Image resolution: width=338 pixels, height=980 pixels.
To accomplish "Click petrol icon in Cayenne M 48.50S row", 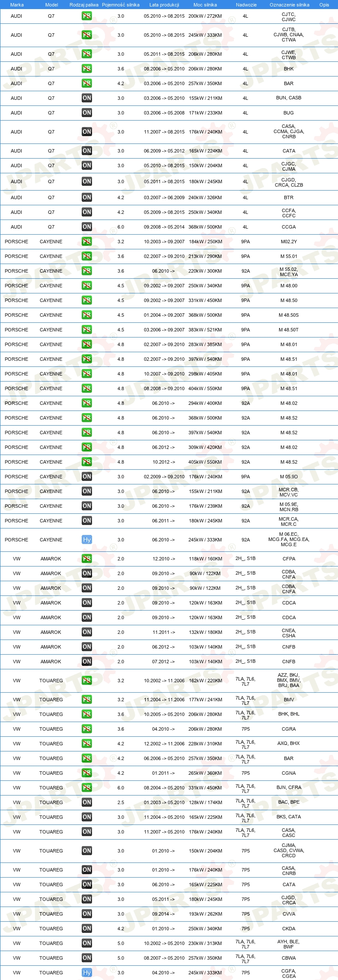I will (87, 315).
